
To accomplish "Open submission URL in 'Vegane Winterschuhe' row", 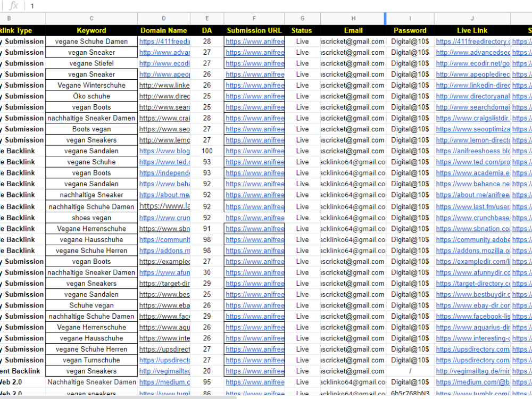I will (x=255, y=85).
